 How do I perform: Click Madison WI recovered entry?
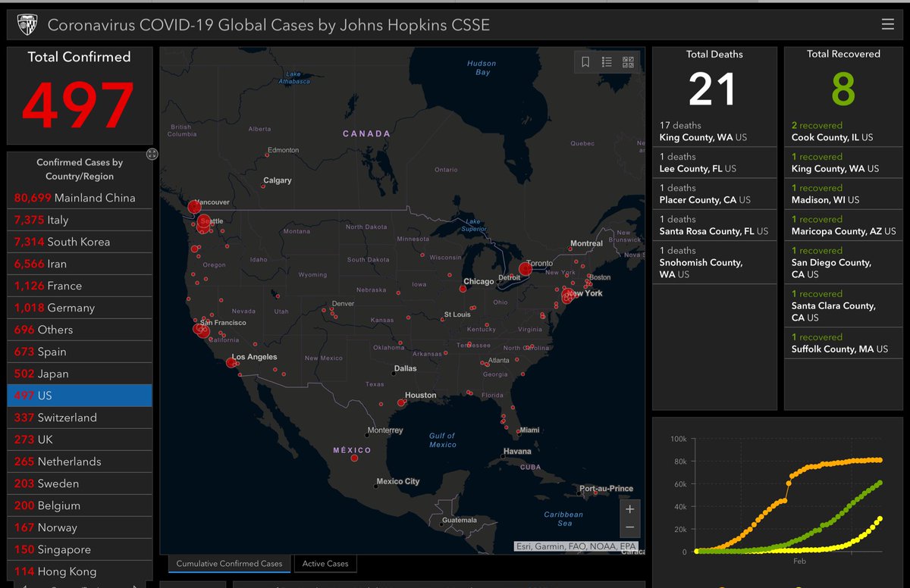pos(843,193)
